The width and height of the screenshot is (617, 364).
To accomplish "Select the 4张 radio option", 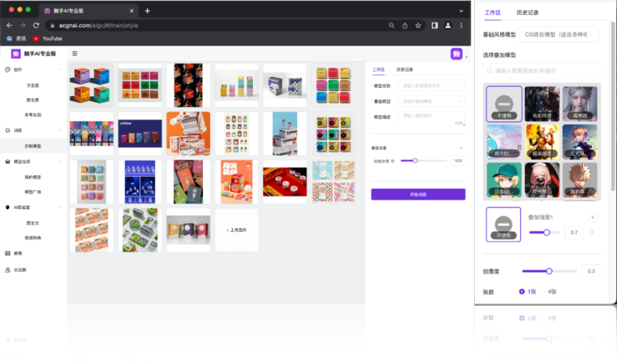I will [x=543, y=291].
